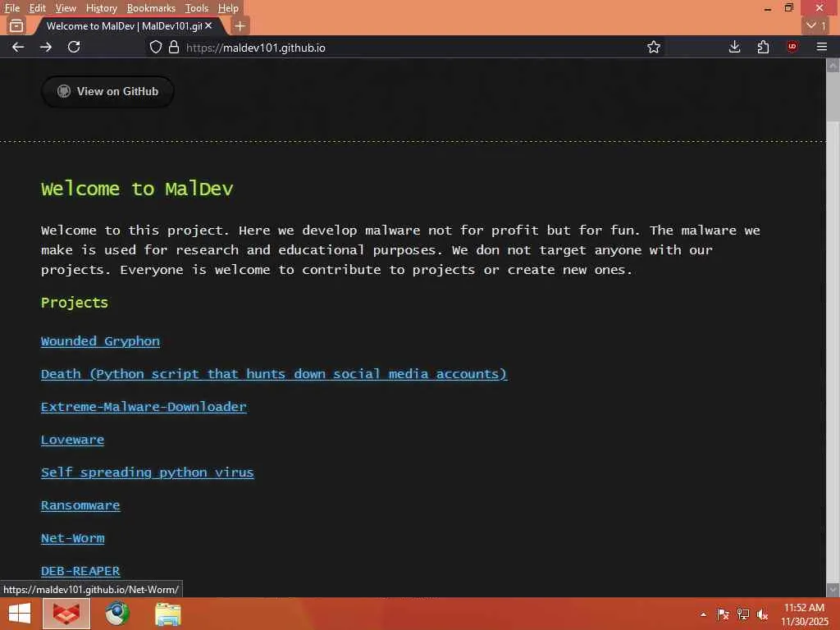Open the extensions puzzle icon
This screenshot has height=630, width=840.
click(764, 47)
